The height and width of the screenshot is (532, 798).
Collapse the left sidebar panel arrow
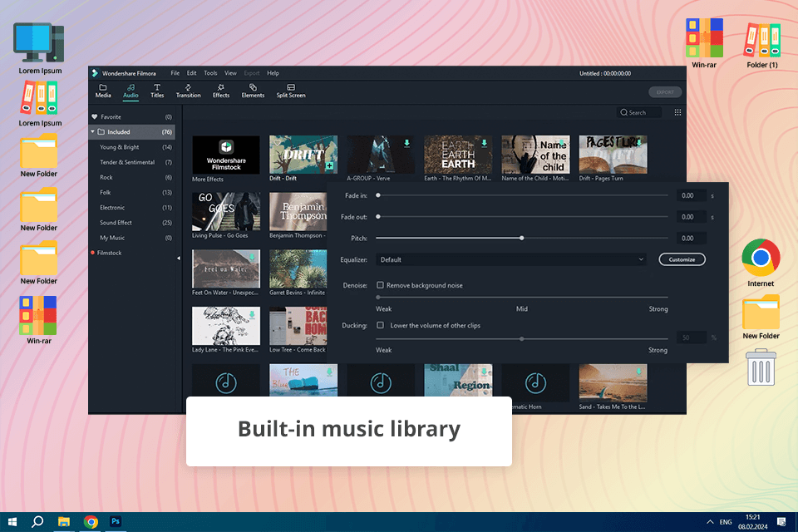[x=179, y=259]
